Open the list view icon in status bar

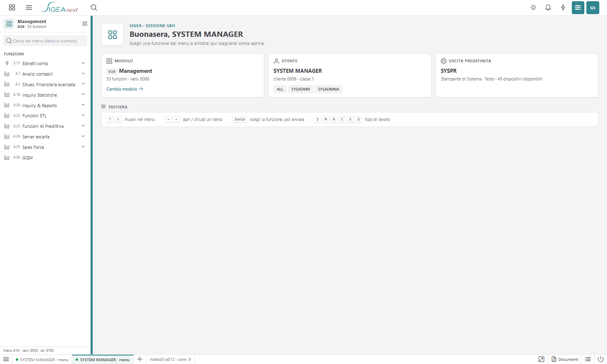coord(588,359)
